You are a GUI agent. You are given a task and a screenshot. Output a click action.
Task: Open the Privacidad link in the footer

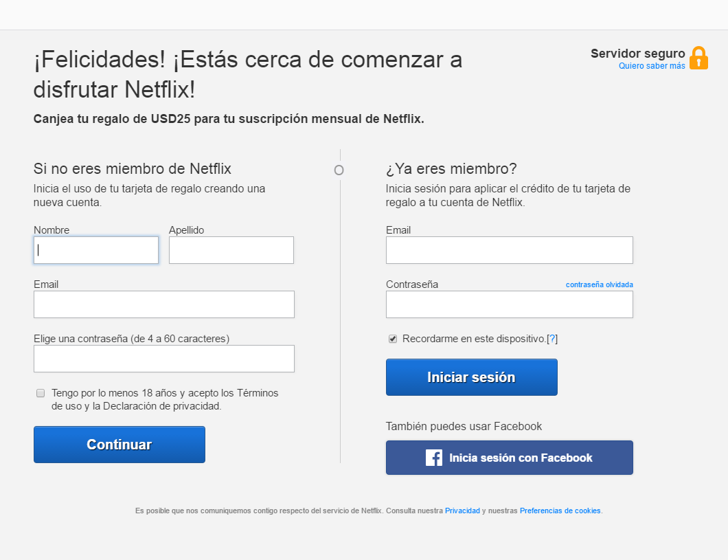[x=462, y=511]
